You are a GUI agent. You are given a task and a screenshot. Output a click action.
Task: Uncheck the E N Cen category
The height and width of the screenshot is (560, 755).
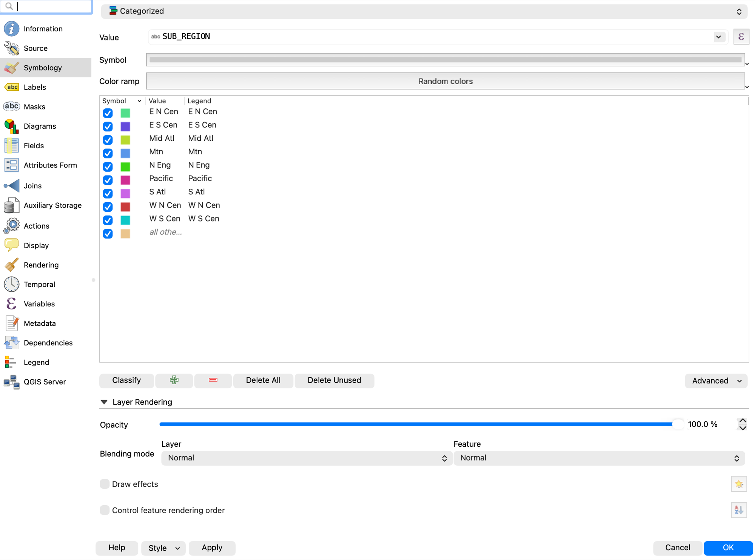[108, 113]
